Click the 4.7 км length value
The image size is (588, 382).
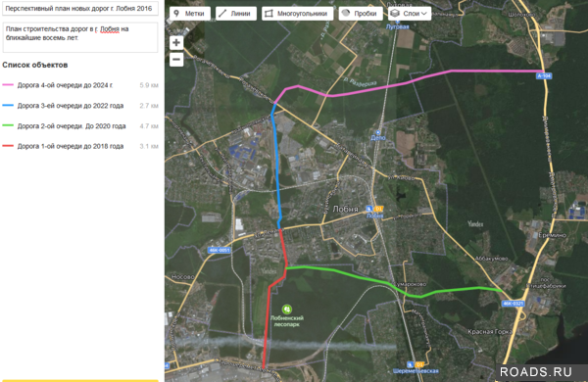point(149,126)
